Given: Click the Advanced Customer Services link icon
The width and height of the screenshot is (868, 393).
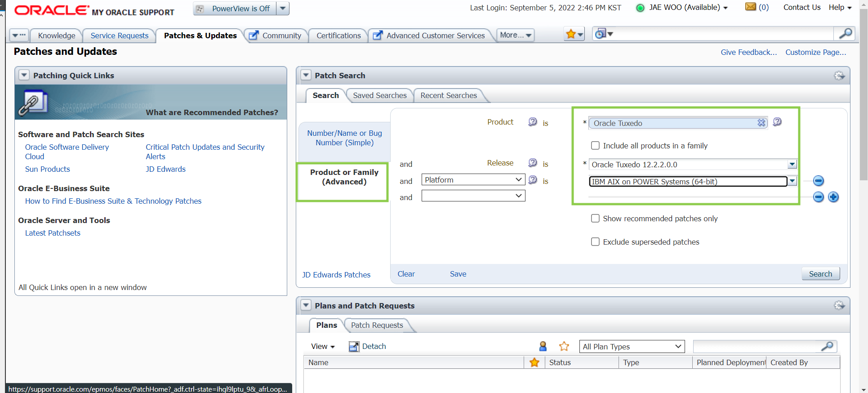Looking at the screenshot, I should pyautogui.click(x=378, y=35).
